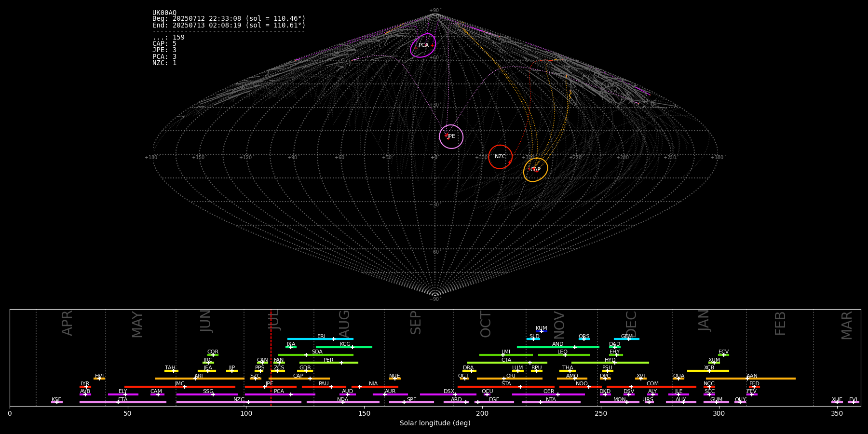Click the JPE radiant circle on sky map
This screenshot has width=868, height=434.
pos(451,136)
